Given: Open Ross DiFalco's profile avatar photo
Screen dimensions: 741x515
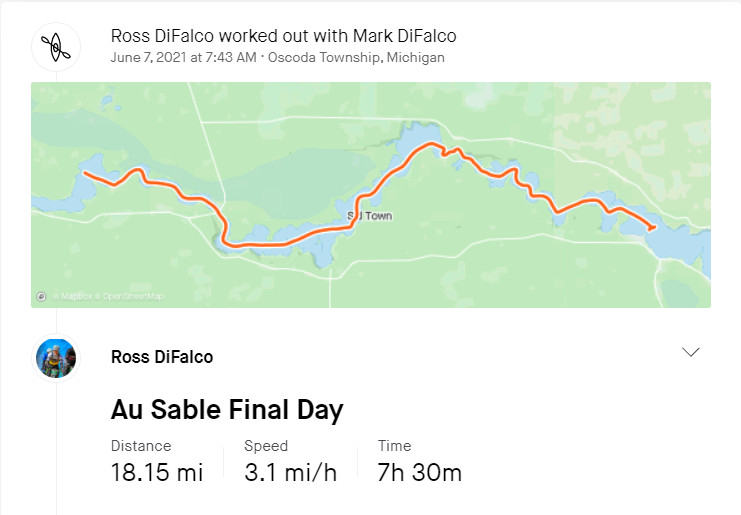Looking at the screenshot, I should point(56,357).
